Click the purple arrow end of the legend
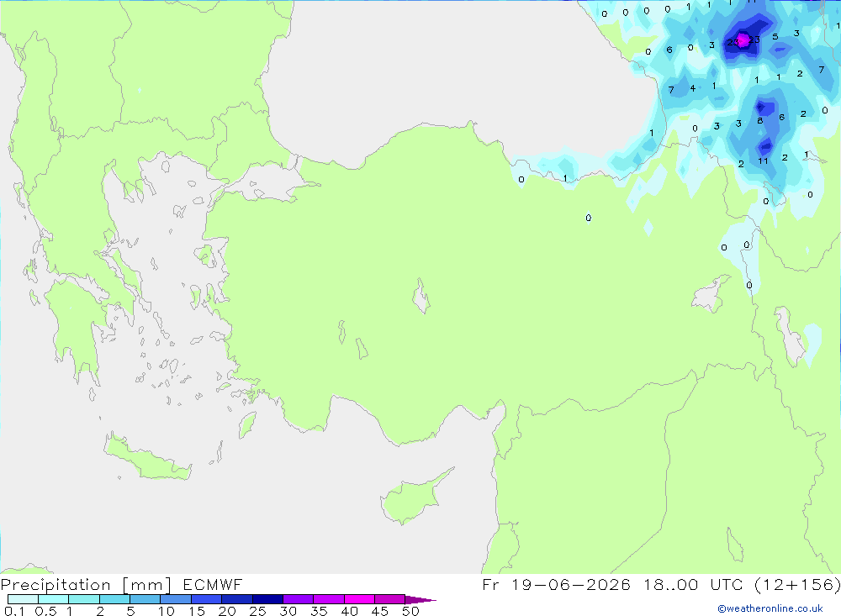 coord(420,599)
